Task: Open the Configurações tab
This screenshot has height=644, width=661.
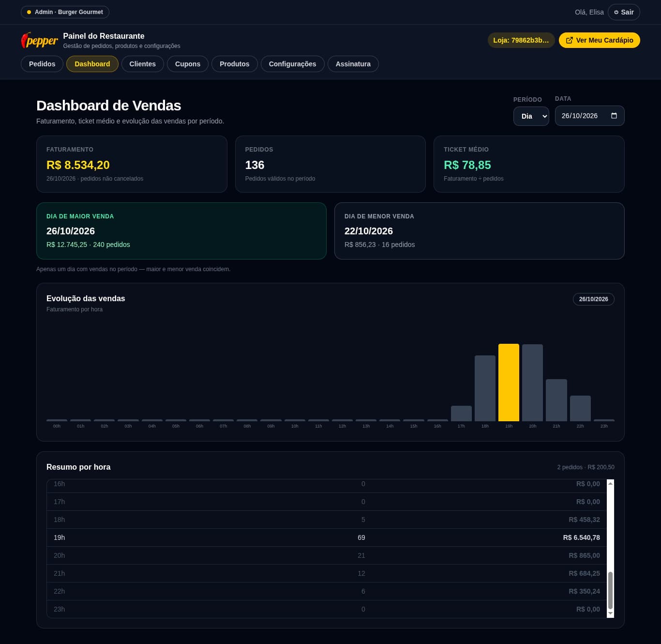Action: pyautogui.click(x=292, y=64)
